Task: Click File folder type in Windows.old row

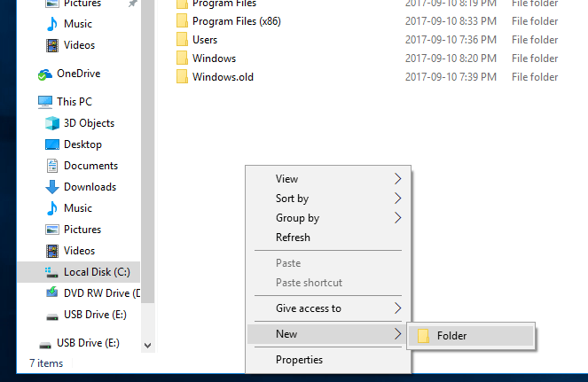Action: pyautogui.click(x=535, y=77)
